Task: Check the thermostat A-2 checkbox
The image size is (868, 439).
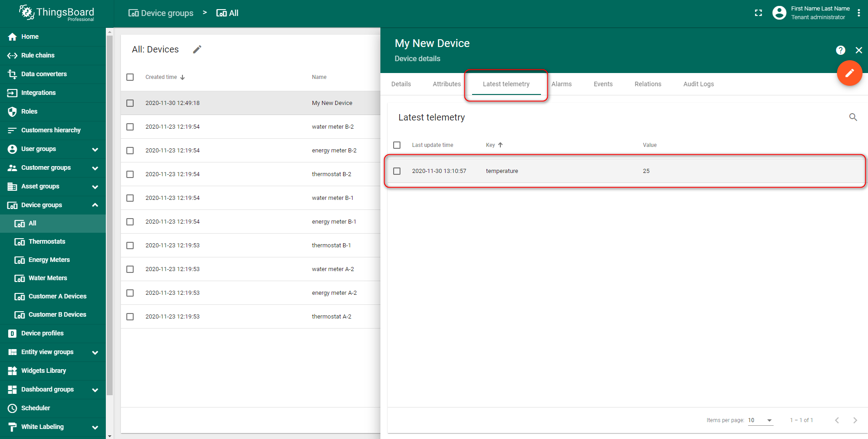Action: coord(130,317)
